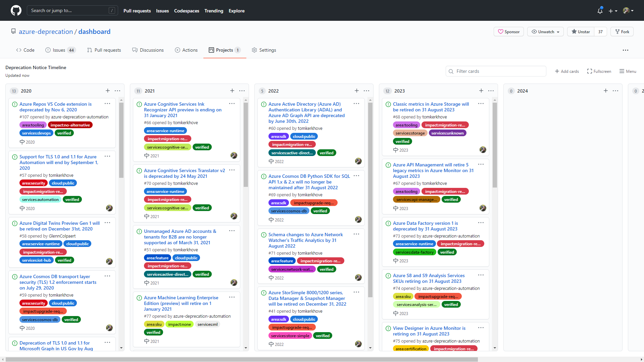
Task: Click 2020 milestone on Azure Repos card
Action: tap(27, 142)
